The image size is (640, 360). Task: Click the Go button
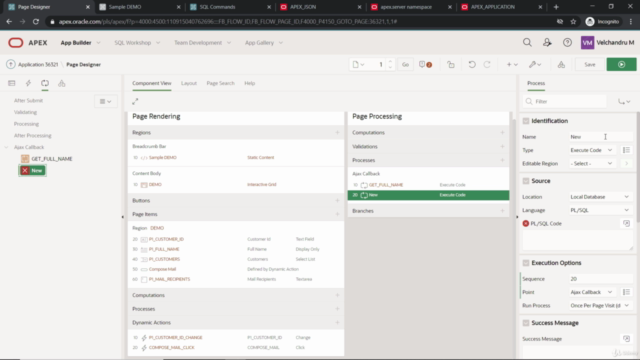tap(405, 64)
